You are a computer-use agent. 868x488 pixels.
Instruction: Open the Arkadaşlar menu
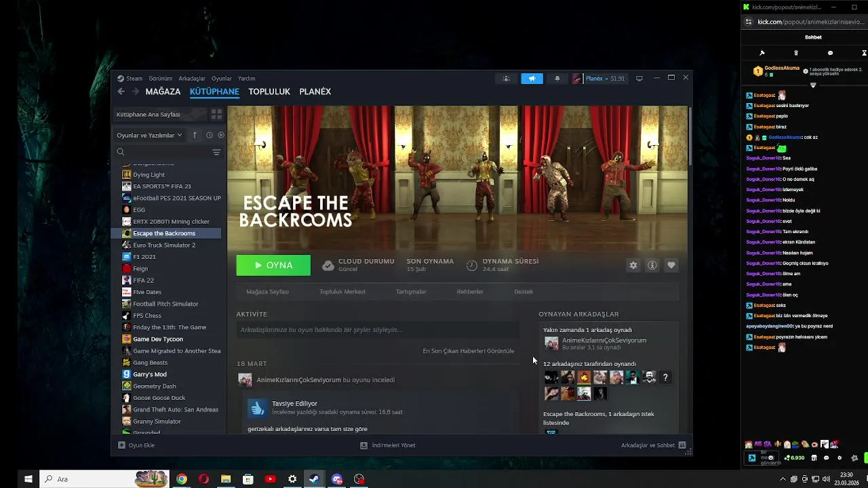(192, 79)
